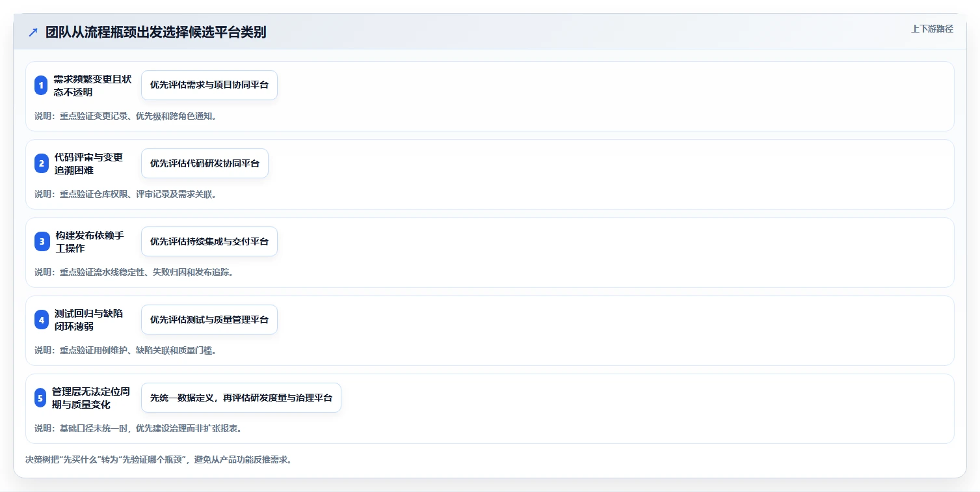The width and height of the screenshot is (980, 492).
Task: Click 先统一数据定义，再评估研发度量与治理平台 button
Action: tap(241, 398)
